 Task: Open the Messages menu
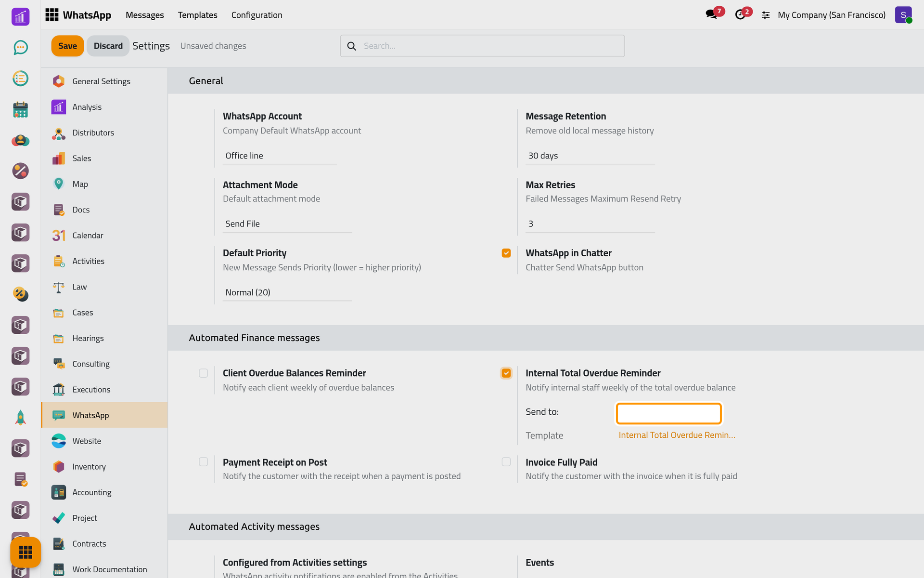[145, 15]
